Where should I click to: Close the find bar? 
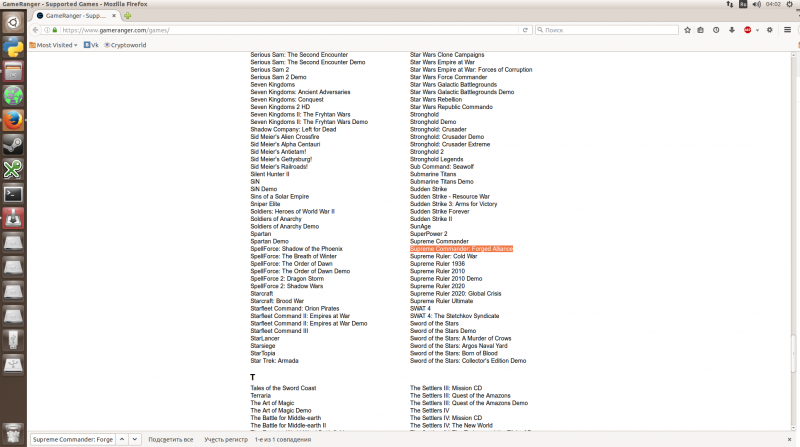(789, 439)
